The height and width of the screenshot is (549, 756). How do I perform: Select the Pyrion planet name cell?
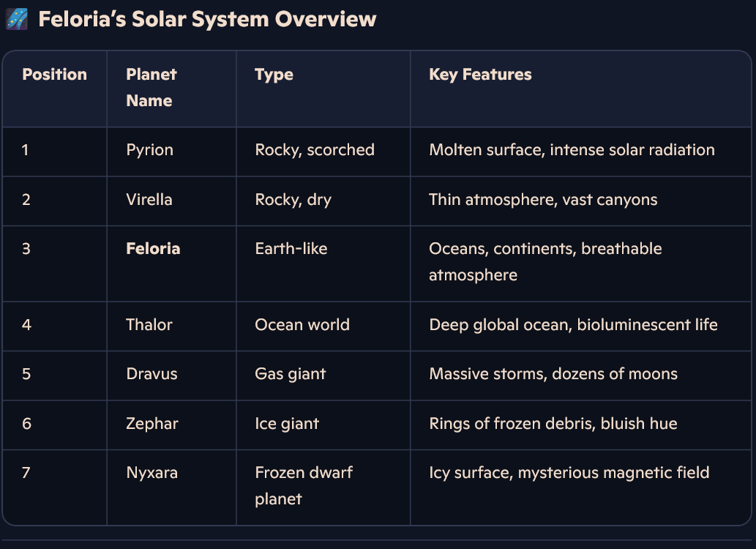(149, 150)
